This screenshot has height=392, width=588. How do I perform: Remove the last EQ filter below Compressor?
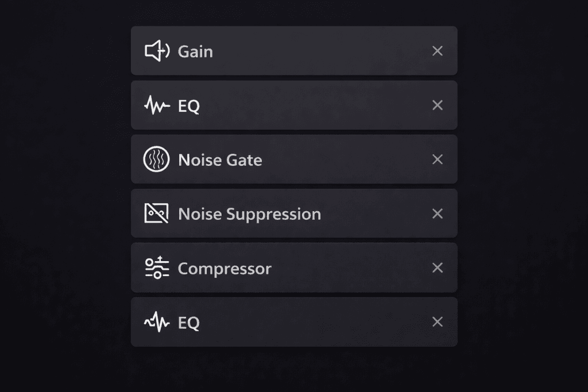438,322
